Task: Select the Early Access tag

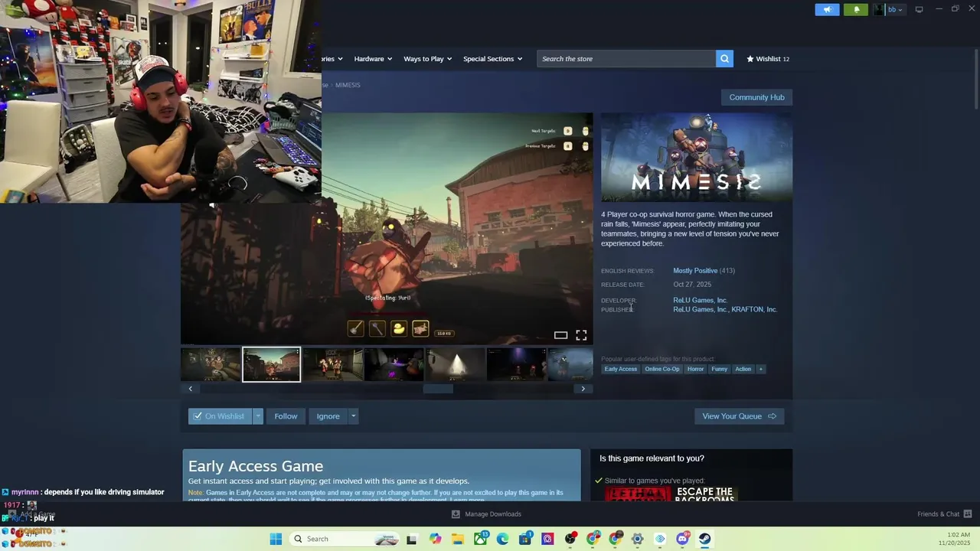Action: coord(620,369)
